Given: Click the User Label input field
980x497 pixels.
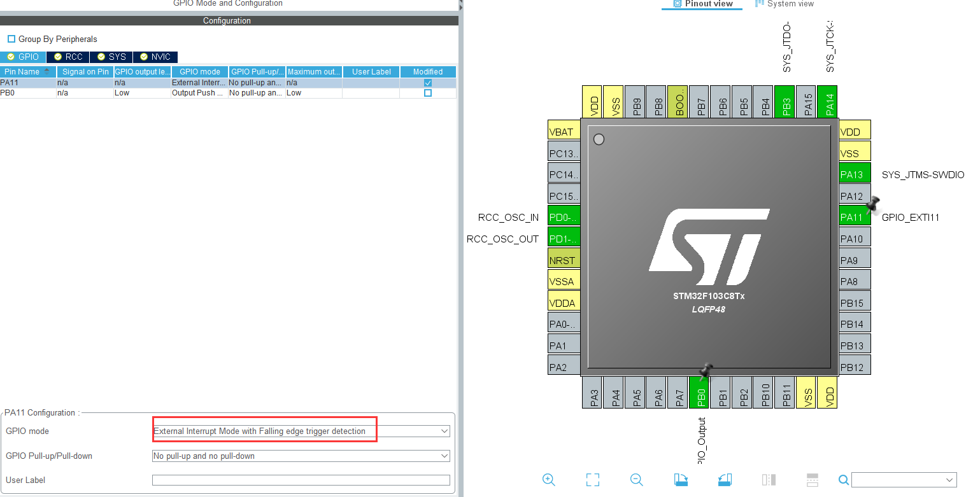Looking at the screenshot, I should pos(299,480).
